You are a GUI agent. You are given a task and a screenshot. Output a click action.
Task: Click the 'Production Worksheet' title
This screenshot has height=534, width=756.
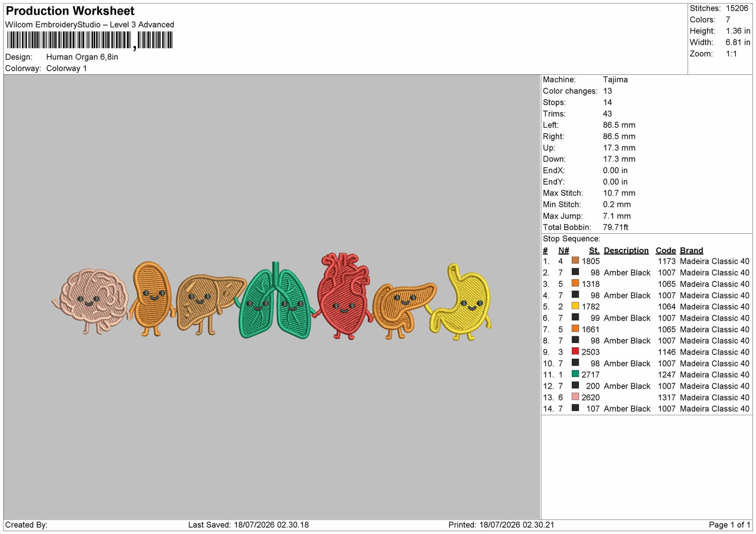(x=70, y=11)
